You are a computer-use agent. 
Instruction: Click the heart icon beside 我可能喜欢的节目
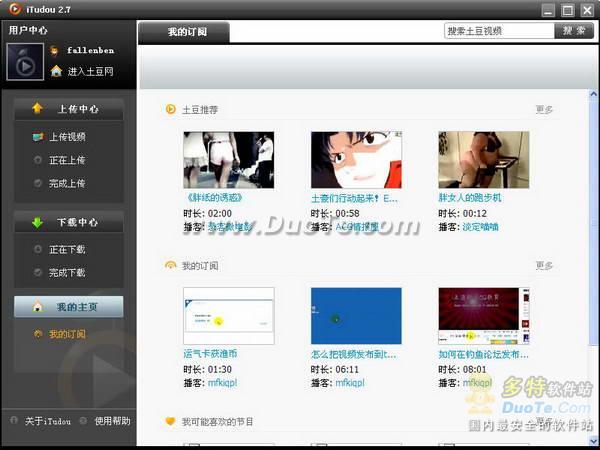point(170,421)
